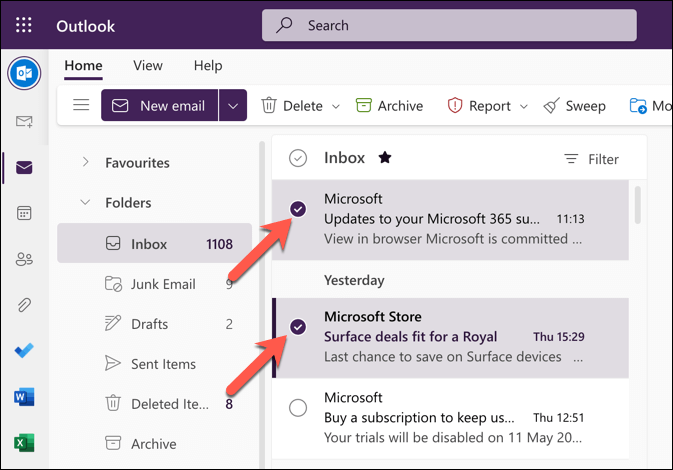Image resolution: width=673 pixels, height=470 pixels.
Task: Open the To Do checkmark app
Action: (x=23, y=351)
